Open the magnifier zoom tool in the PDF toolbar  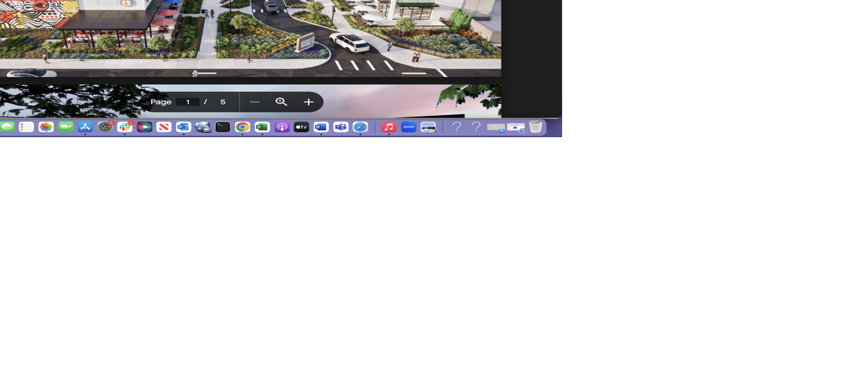[281, 101]
